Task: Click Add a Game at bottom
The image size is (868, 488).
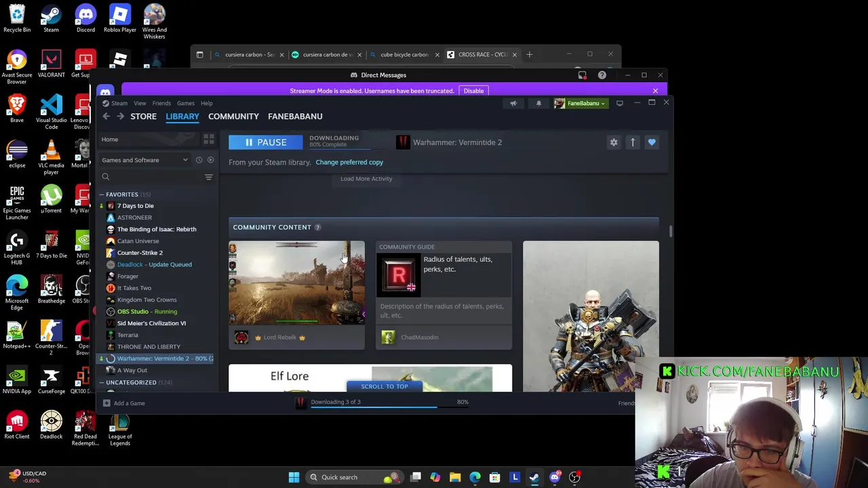Action: [124, 403]
